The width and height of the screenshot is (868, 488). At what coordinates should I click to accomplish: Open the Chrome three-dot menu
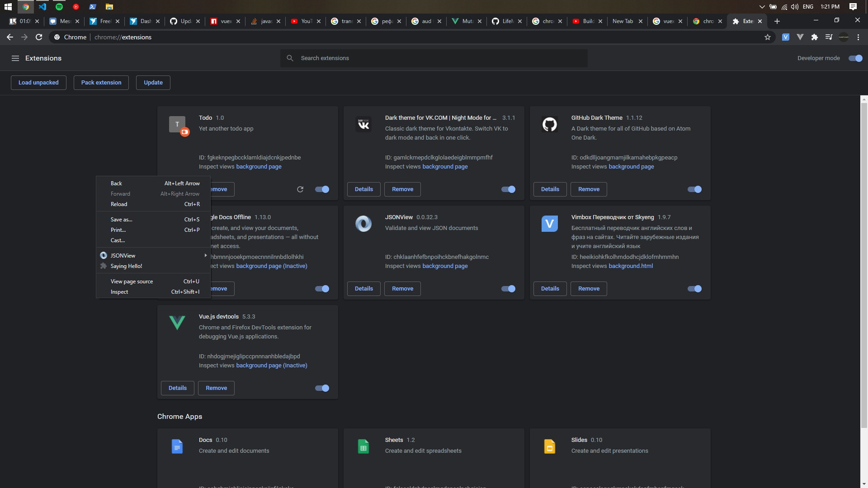(858, 37)
